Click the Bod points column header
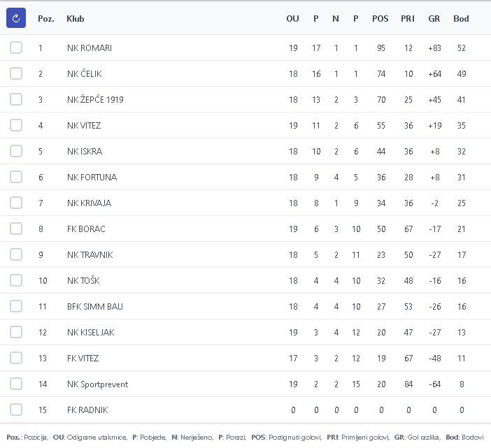Image resolution: width=491 pixels, height=448 pixels. pos(461,19)
